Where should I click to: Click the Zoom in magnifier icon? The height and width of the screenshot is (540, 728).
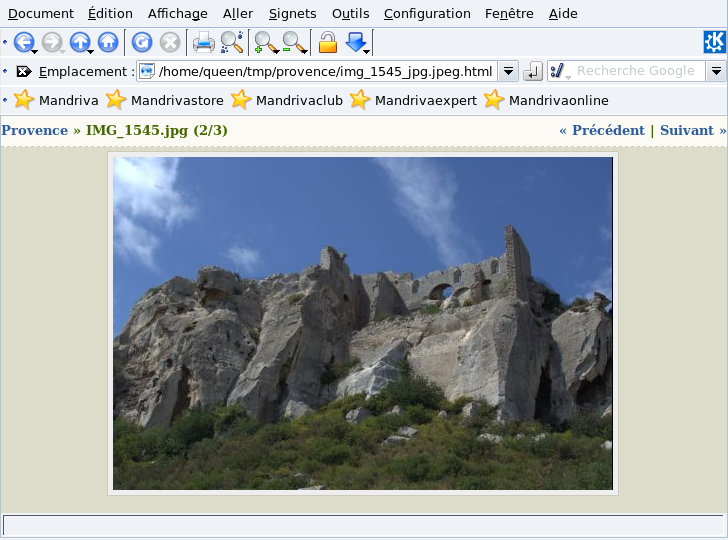click(264, 42)
